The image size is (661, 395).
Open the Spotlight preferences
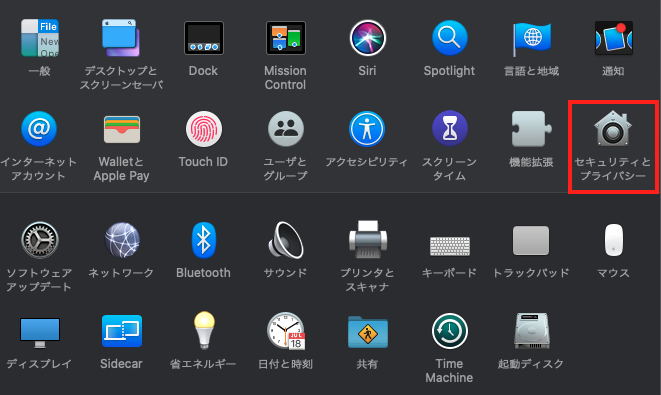[449, 38]
